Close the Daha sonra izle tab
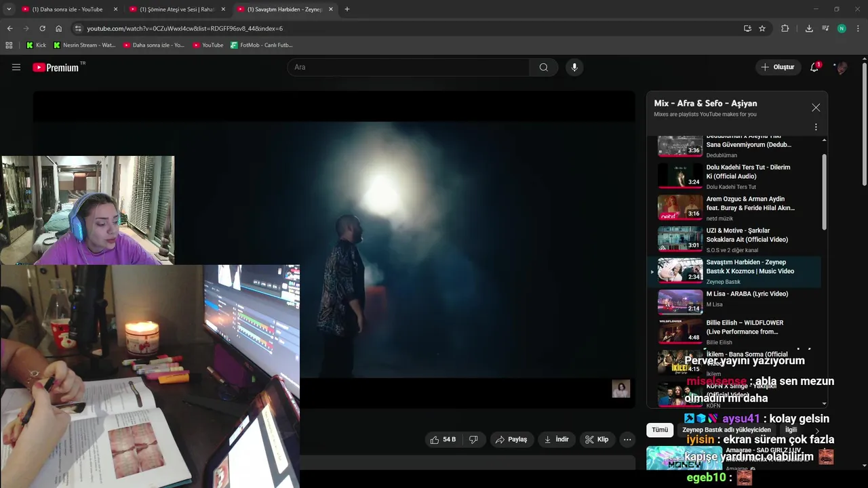Screen dimensions: 868x488 pyautogui.click(x=115, y=9)
